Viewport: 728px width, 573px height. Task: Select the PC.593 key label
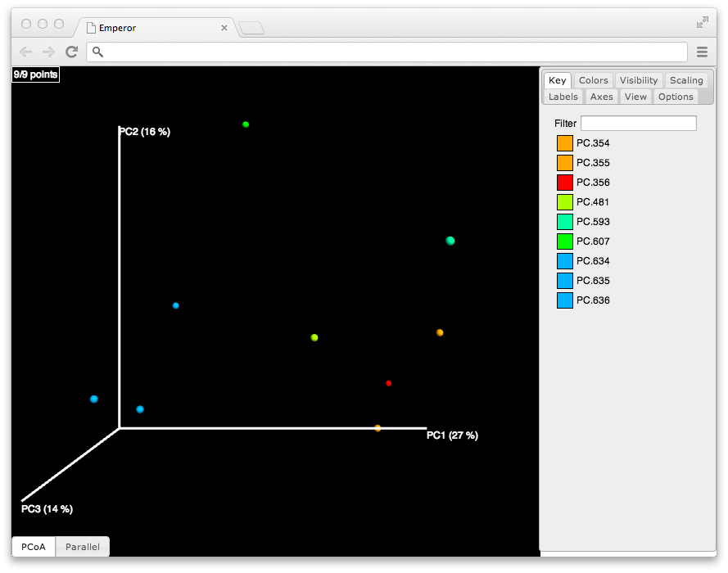[x=593, y=222]
